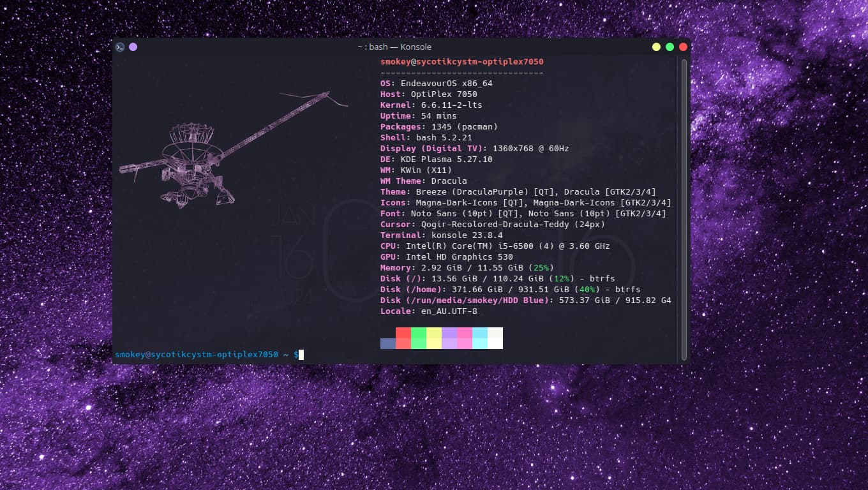Image resolution: width=868 pixels, height=490 pixels.
Task: Click the 'EndeavourOS x86_64' OS text
Action: tap(446, 84)
